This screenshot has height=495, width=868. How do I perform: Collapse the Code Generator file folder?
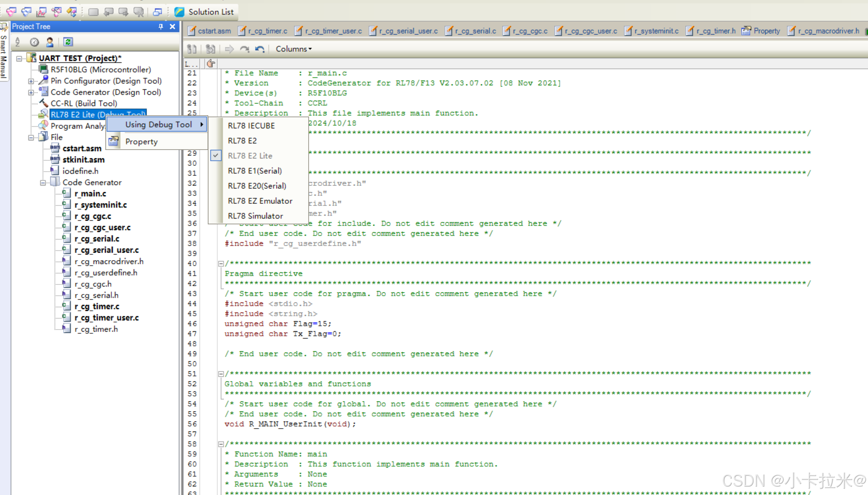(43, 183)
